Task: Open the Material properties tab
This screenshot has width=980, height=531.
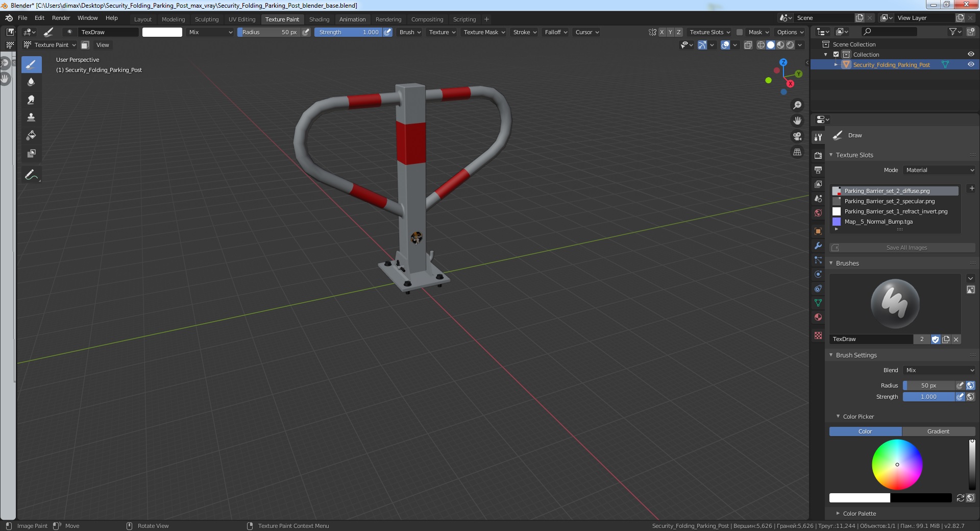Action: 818,317
